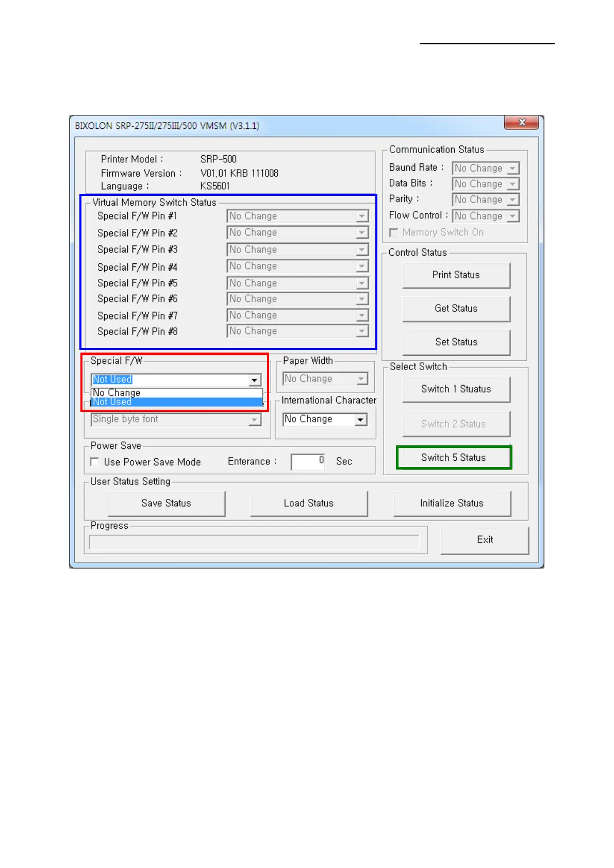Viewport: 614px width, 868px height.
Task: Choose No Change in Special F/W list
Action: tap(177, 393)
